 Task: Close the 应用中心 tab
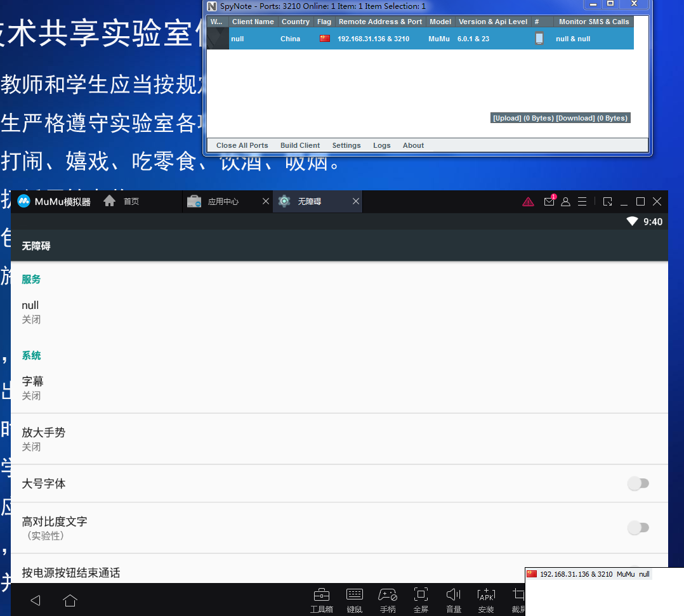266,201
